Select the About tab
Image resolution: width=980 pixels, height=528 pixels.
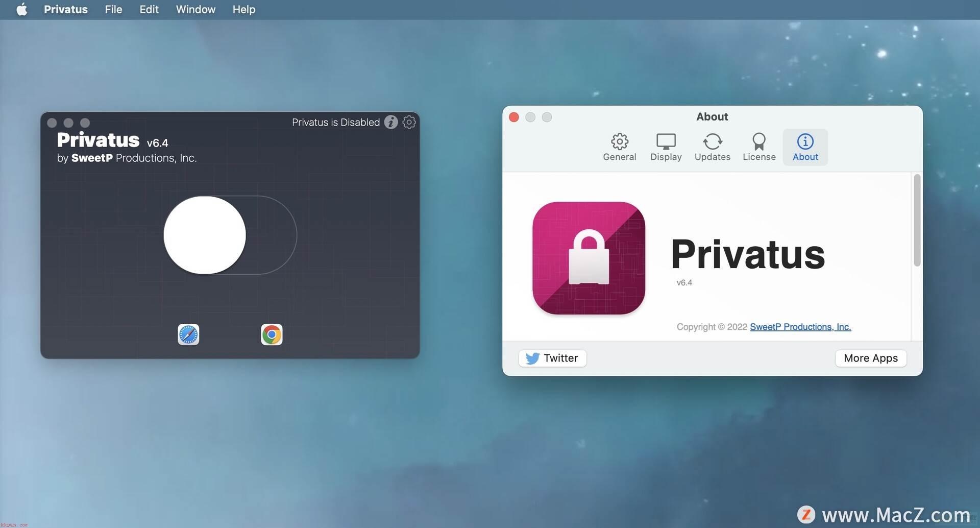[x=805, y=147]
